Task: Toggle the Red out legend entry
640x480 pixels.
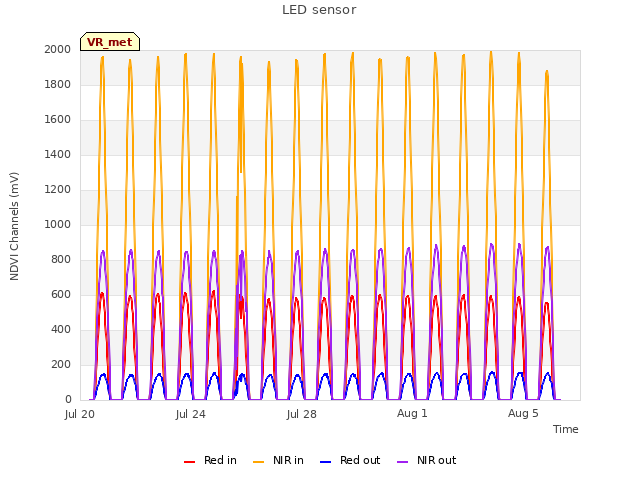Action: tap(350, 460)
